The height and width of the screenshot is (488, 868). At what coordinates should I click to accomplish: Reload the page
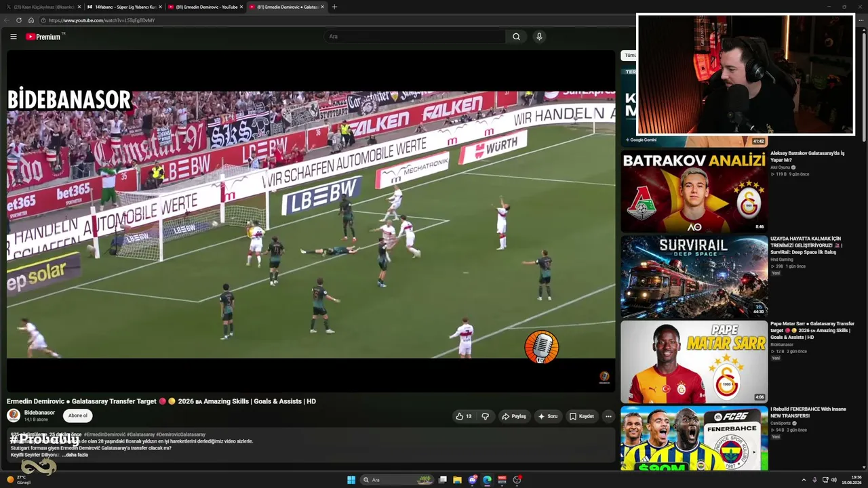point(19,20)
